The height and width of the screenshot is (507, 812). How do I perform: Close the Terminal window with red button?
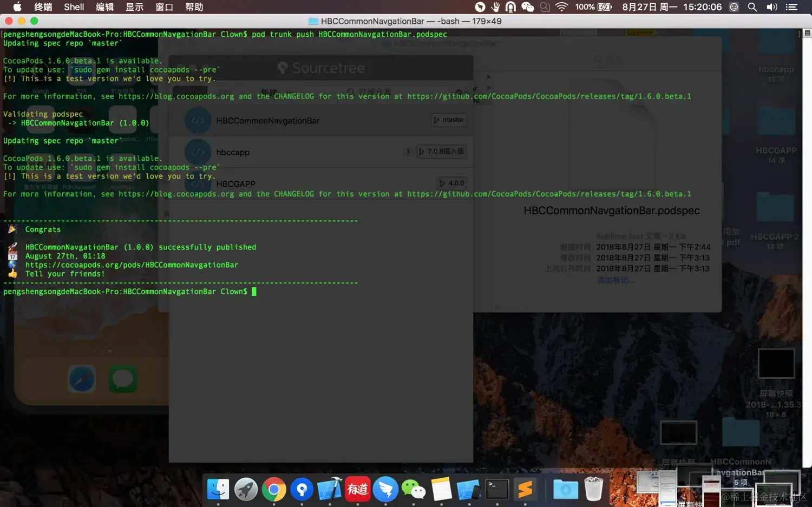[x=9, y=21]
